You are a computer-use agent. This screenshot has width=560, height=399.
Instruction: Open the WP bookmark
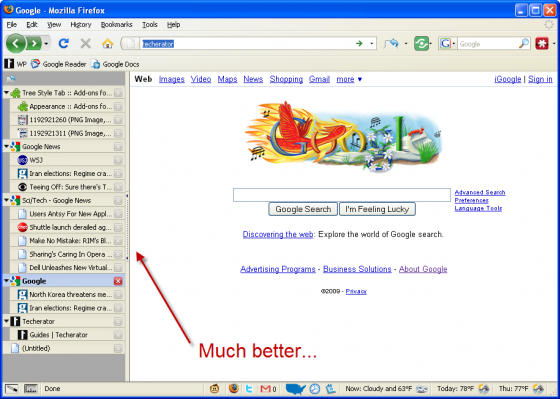tap(15, 64)
